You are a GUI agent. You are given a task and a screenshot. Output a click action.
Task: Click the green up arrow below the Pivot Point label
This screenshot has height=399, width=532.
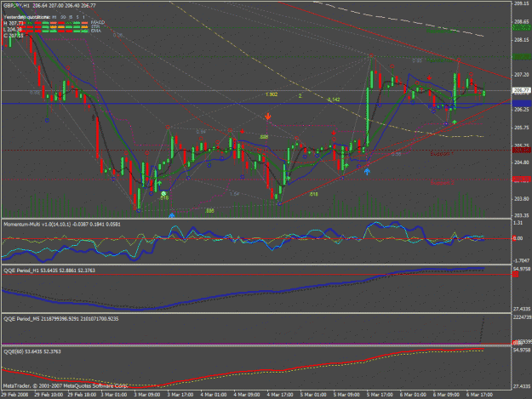455,122
